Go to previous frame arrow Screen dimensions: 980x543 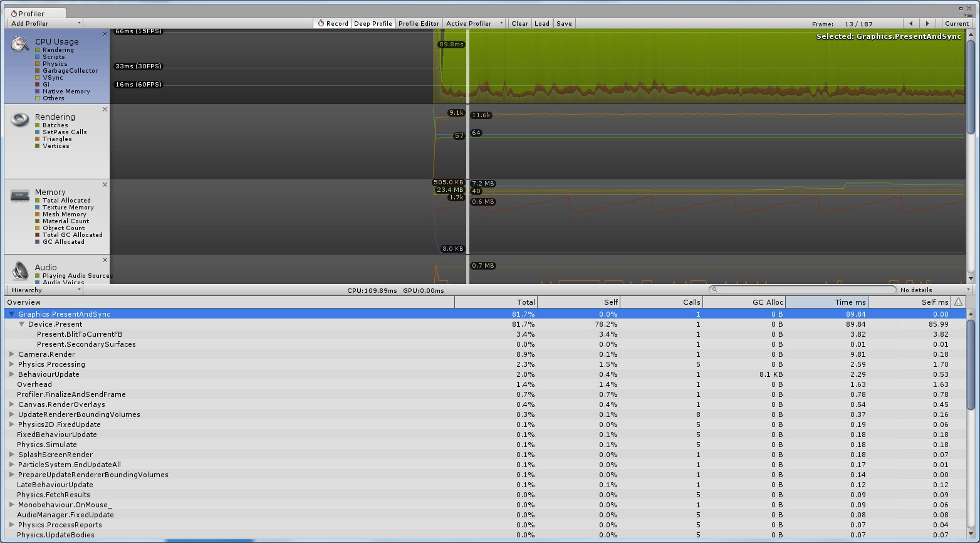click(911, 24)
